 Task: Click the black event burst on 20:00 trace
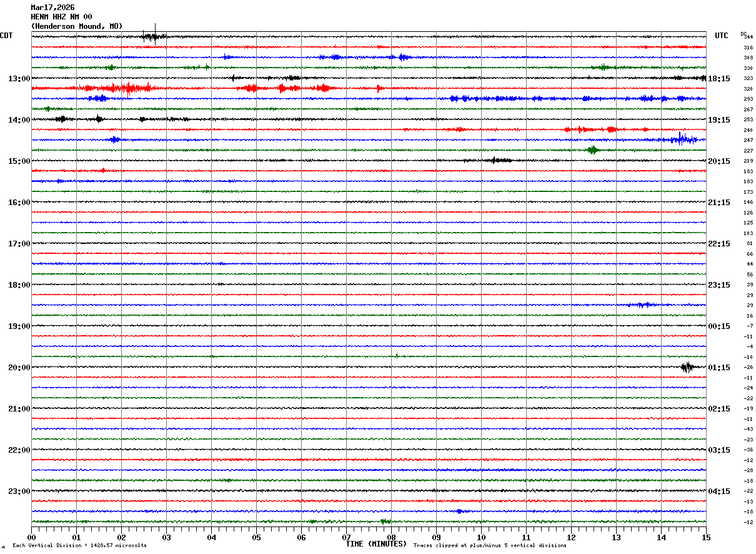click(x=687, y=367)
